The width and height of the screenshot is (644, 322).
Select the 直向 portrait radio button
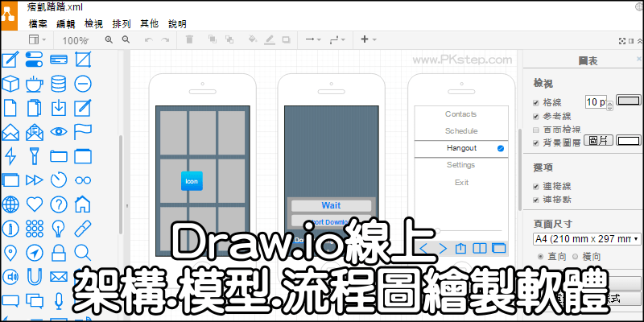pyautogui.click(x=540, y=256)
